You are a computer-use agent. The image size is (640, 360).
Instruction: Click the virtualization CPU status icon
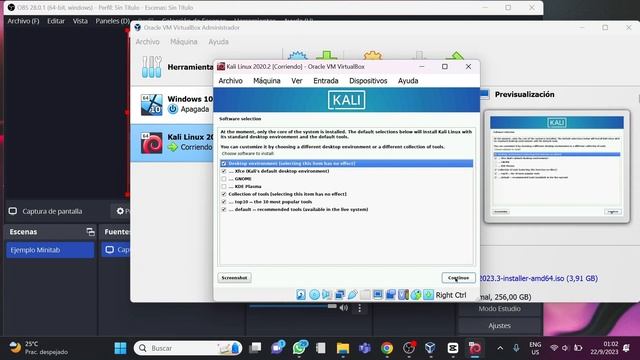pos(403,295)
